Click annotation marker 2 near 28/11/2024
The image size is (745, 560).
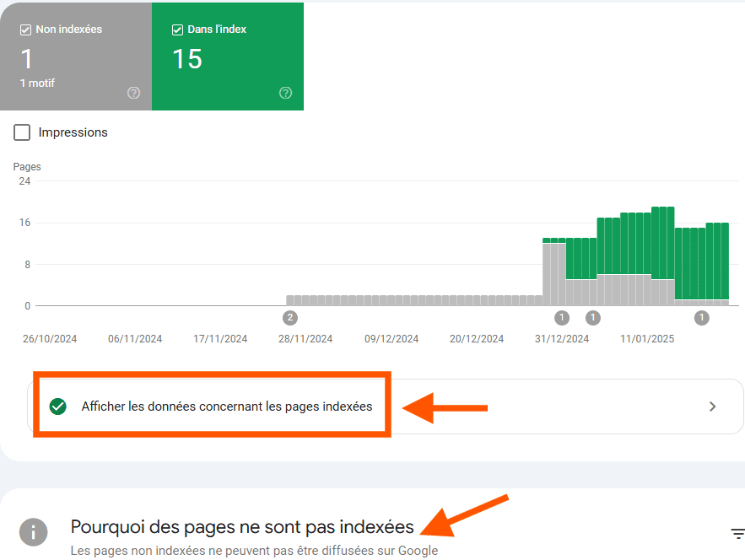[290, 318]
